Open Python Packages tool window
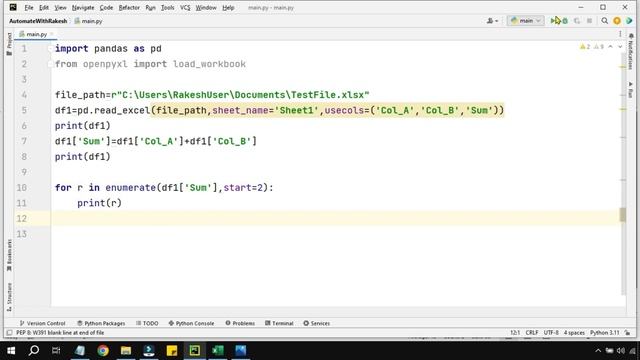The width and height of the screenshot is (640, 360). click(x=101, y=323)
